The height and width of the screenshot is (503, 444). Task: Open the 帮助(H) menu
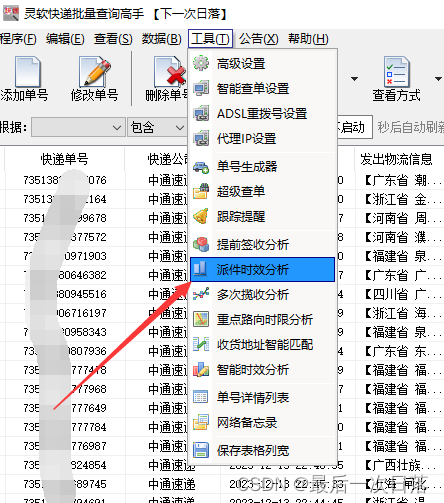tap(308, 39)
